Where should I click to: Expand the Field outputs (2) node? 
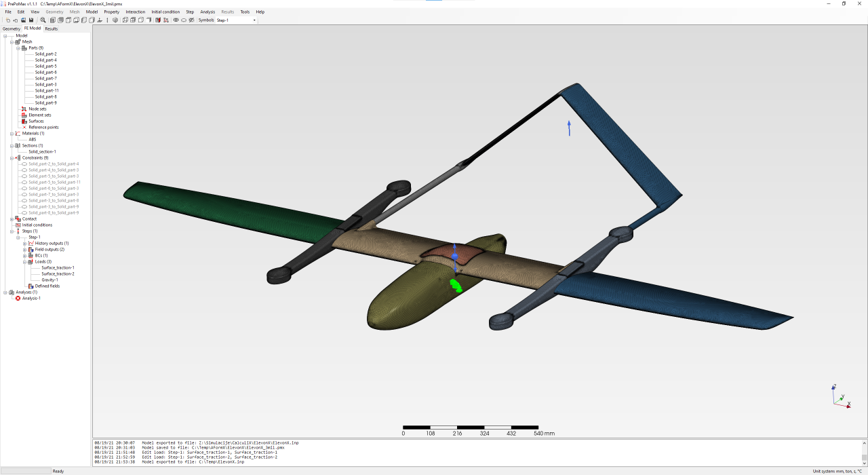click(x=24, y=249)
